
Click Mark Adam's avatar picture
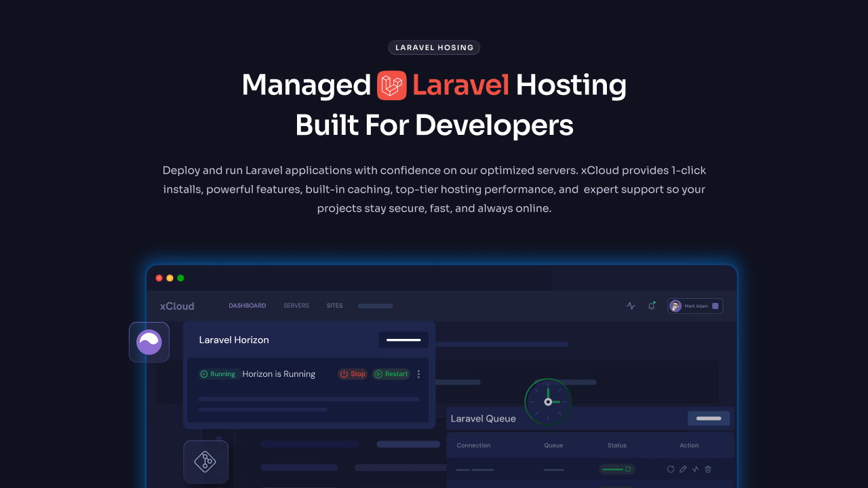675,306
